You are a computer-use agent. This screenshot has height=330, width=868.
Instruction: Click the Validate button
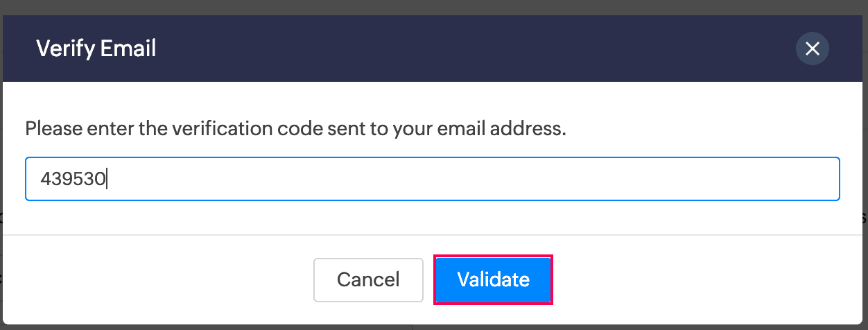point(493,279)
